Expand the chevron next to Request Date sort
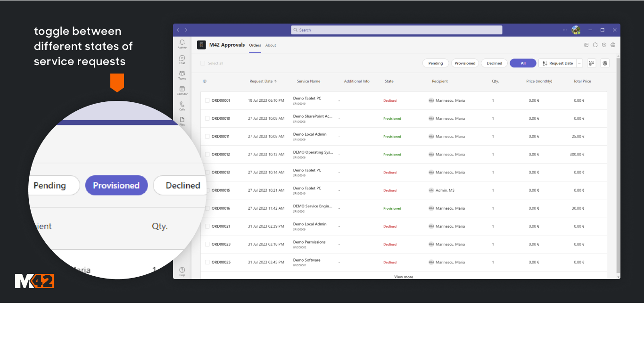Viewport: 644px width, 362px height. coord(579,63)
